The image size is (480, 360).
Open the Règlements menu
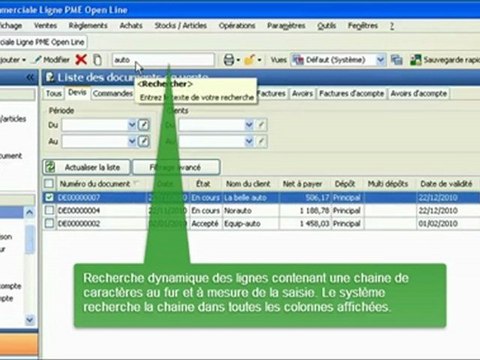[88, 26]
